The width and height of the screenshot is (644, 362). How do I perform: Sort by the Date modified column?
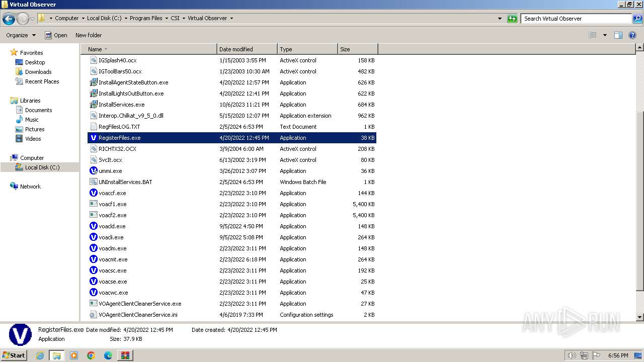click(x=247, y=49)
